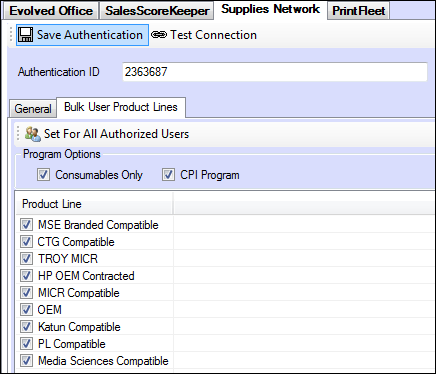Click the floppy disk Save Authentication icon
Image resolution: width=436 pixels, height=374 pixels.
click(x=25, y=35)
